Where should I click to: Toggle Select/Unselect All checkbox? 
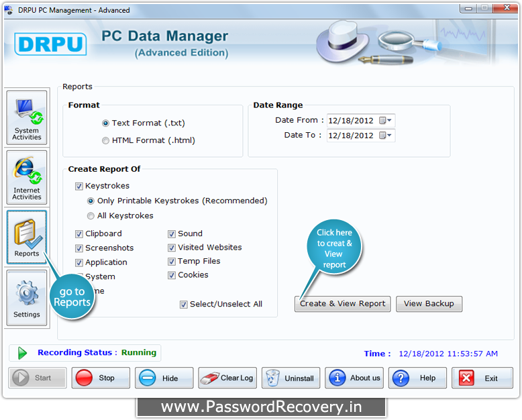tap(183, 305)
